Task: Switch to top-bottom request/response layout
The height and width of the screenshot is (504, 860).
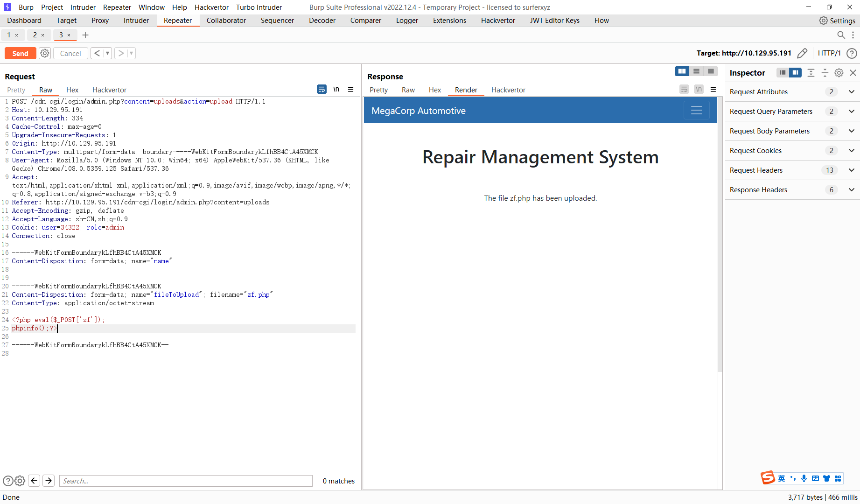Action: click(x=696, y=71)
